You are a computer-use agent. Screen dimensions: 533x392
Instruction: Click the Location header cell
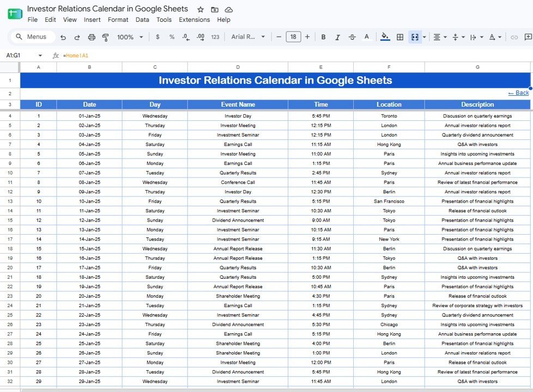pos(389,105)
